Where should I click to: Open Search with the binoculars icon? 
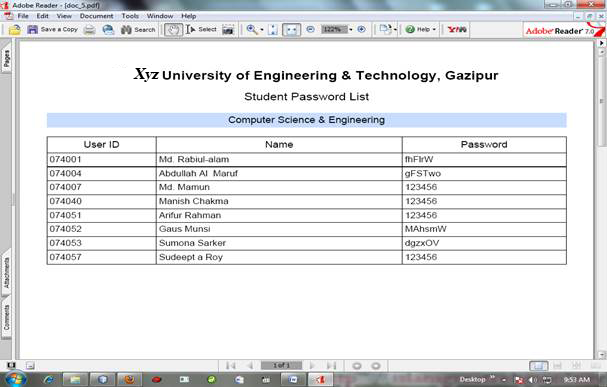coord(138,30)
